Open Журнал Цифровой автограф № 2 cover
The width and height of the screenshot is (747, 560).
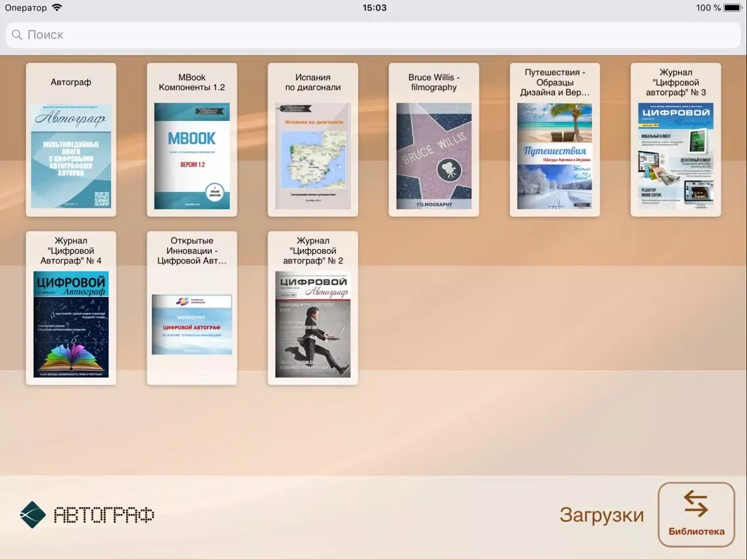[x=313, y=324]
